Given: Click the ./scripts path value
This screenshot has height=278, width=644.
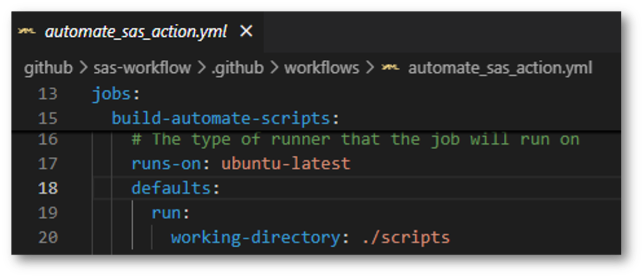Looking at the screenshot, I should 406,237.
